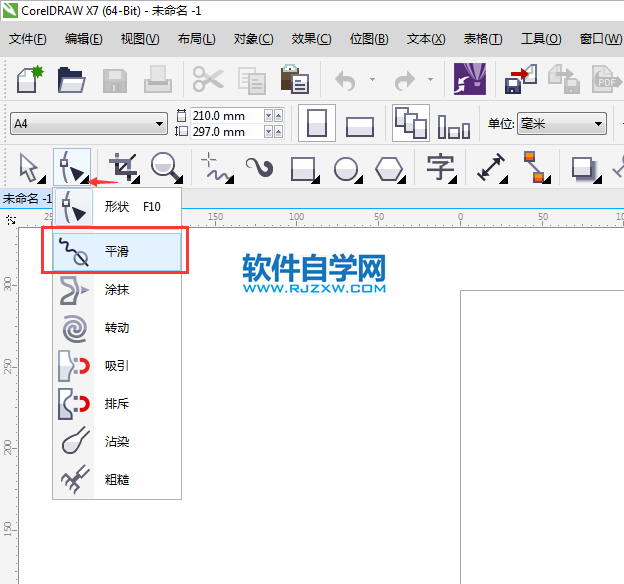Click the Save floppy disk icon
The image size is (624, 584).
coord(115,81)
